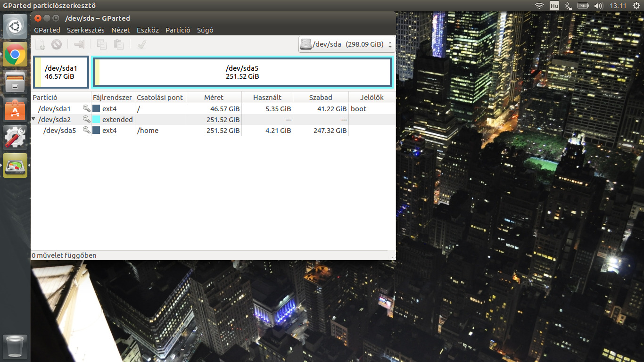Sort by Használt column header
Image resolution: width=644 pixels, height=362 pixels.
pos(267,97)
